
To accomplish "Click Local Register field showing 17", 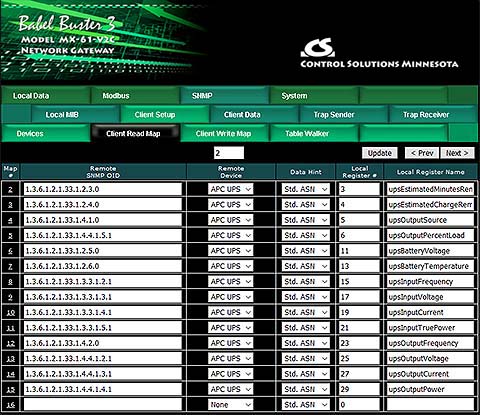I will [359, 297].
